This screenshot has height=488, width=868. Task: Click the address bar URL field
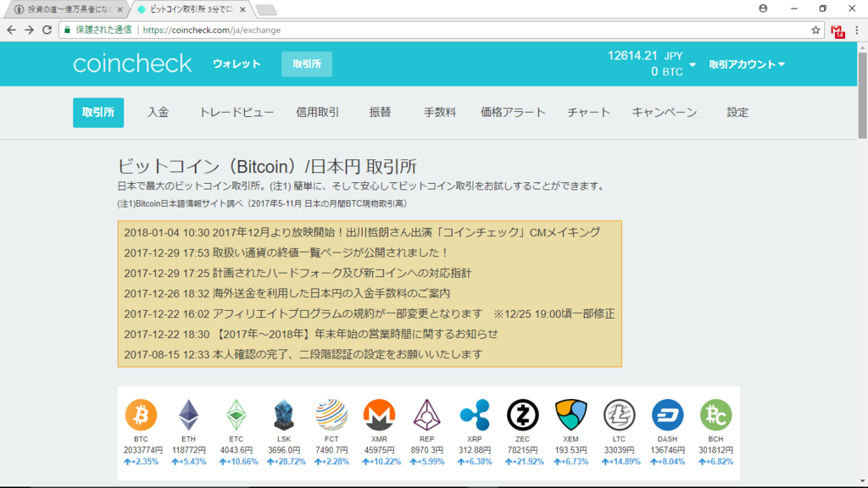pos(442,30)
